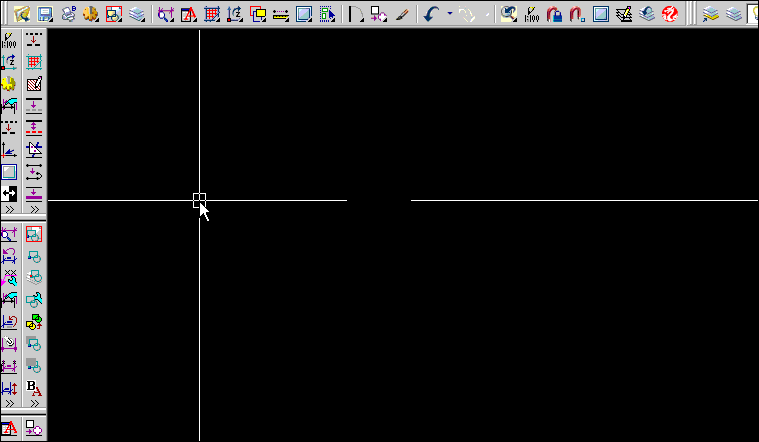Click the green and yellow shapes icon
This screenshot has height=442, width=759.
point(34,321)
